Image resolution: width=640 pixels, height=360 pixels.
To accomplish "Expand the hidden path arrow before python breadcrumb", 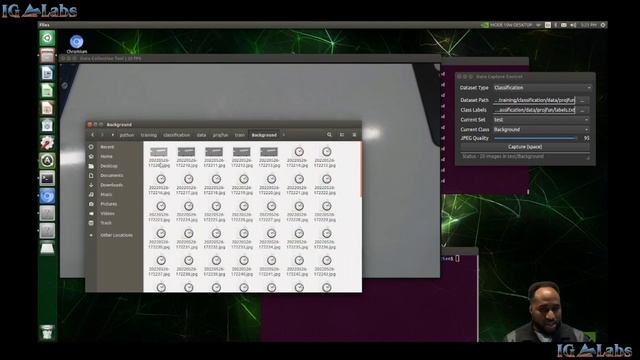I will pyautogui.click(x=113, y=135).
